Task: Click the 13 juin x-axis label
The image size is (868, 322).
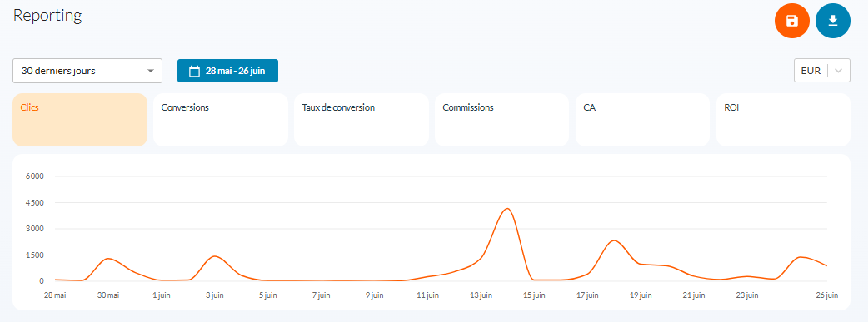Action: (481, 295)
